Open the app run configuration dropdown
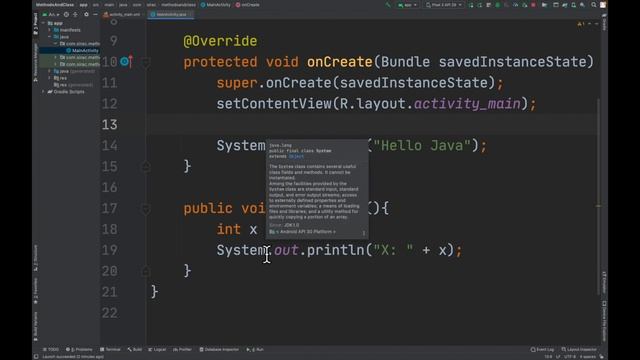 click(407, 5)
